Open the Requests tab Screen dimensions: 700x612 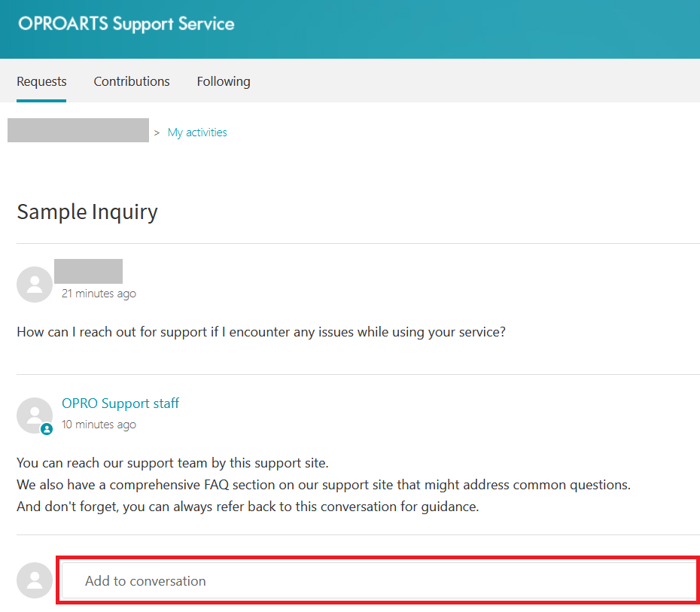(41, 81)
